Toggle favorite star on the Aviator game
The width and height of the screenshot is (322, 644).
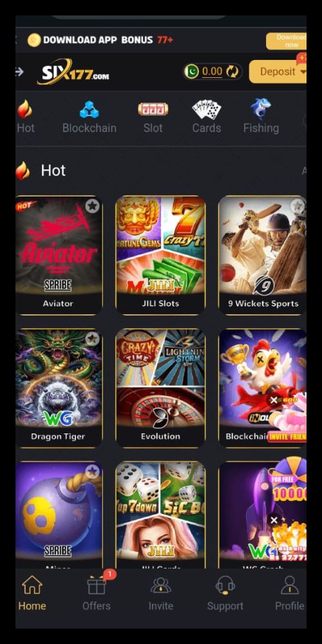92,206
